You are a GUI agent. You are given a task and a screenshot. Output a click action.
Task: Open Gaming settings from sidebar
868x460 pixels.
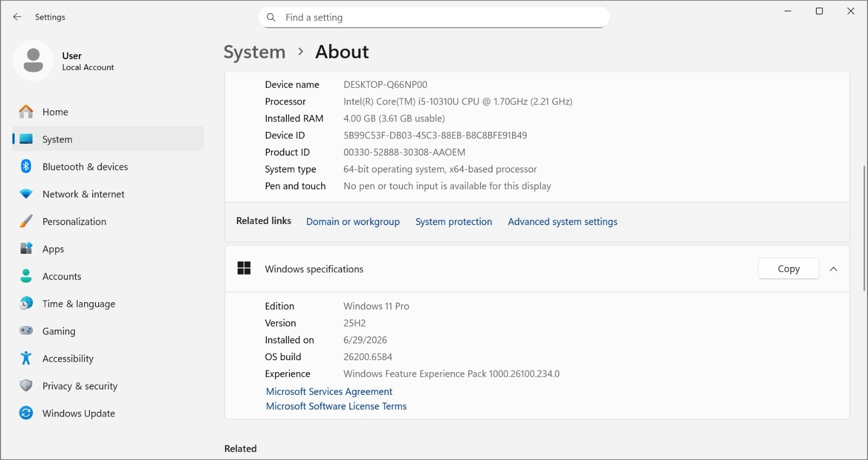point(108,331)
